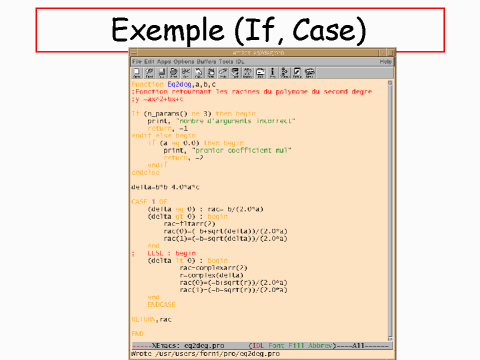This screenshot has height=360, width=480.
Task: Click the Info 'i' toolbar icon
Action: pos(272,73)
